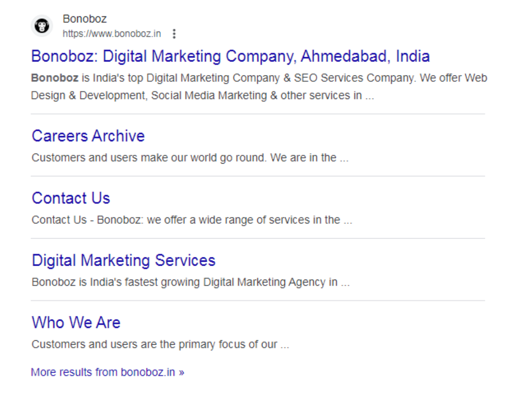Open the three-dot result options menu

click(174, 34)
